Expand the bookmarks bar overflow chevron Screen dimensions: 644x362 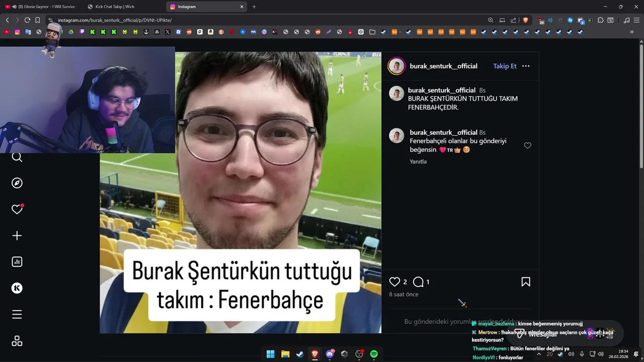(x=632, y=32)
